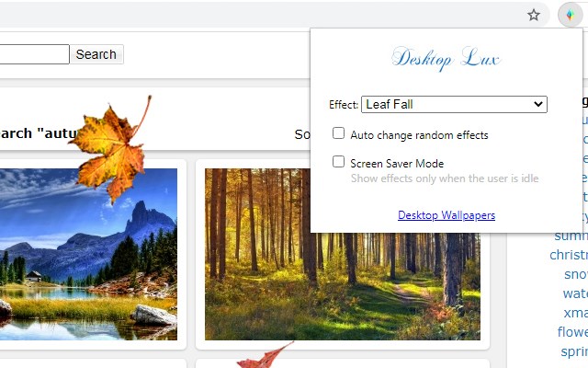Open the autumn forest wallpaper thumbnail
The width and height of the screenshot is (588, 368).
pos(343,254)
